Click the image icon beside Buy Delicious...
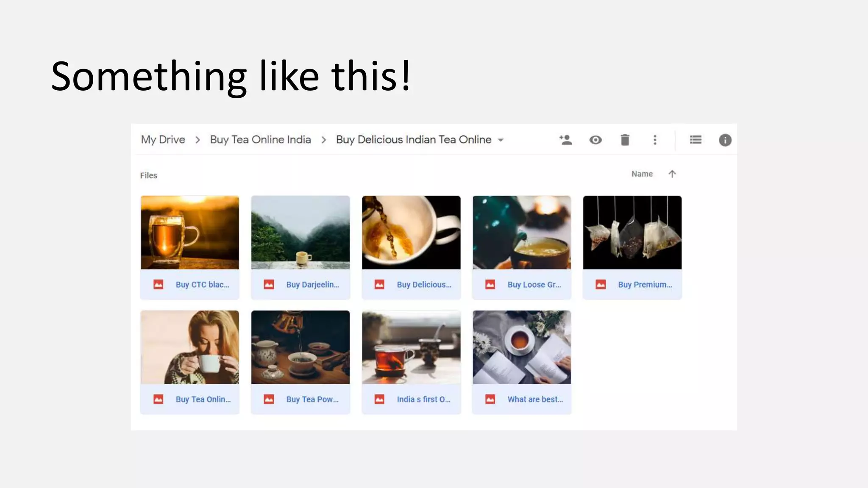Image resolution: width=868 pixels, height=488 pixels. click(379, 285)
